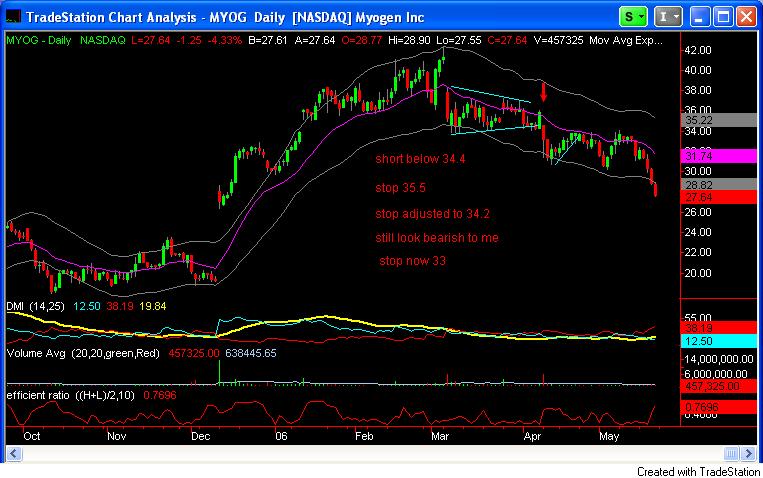The image size is (763, 478).
Task: Click the 'efficient ratio ((H+L)/2,10)' label
Action: click(x=71, y=395)
